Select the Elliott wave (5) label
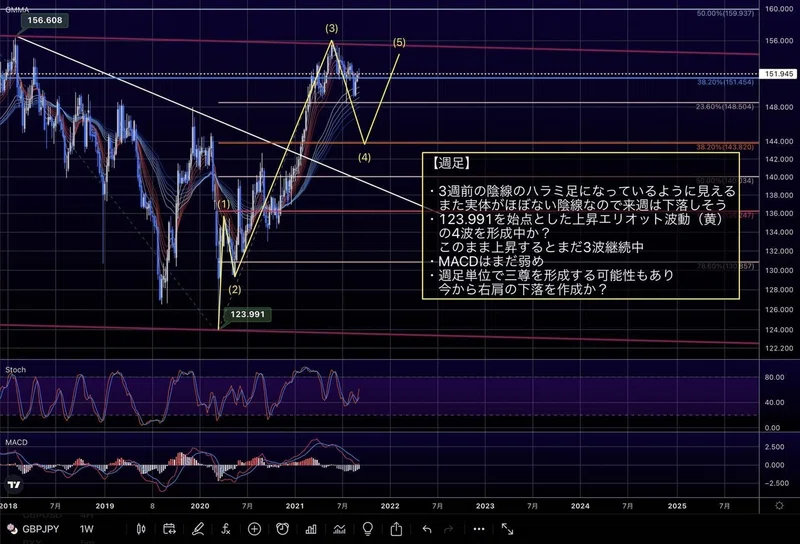This screenshot has width=800, height=544. point(399,42)
